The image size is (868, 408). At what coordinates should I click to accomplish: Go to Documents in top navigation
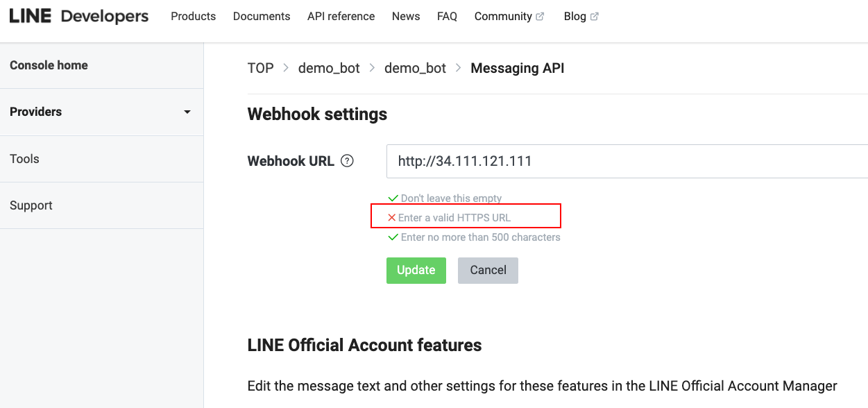click(x=262, y=16)
